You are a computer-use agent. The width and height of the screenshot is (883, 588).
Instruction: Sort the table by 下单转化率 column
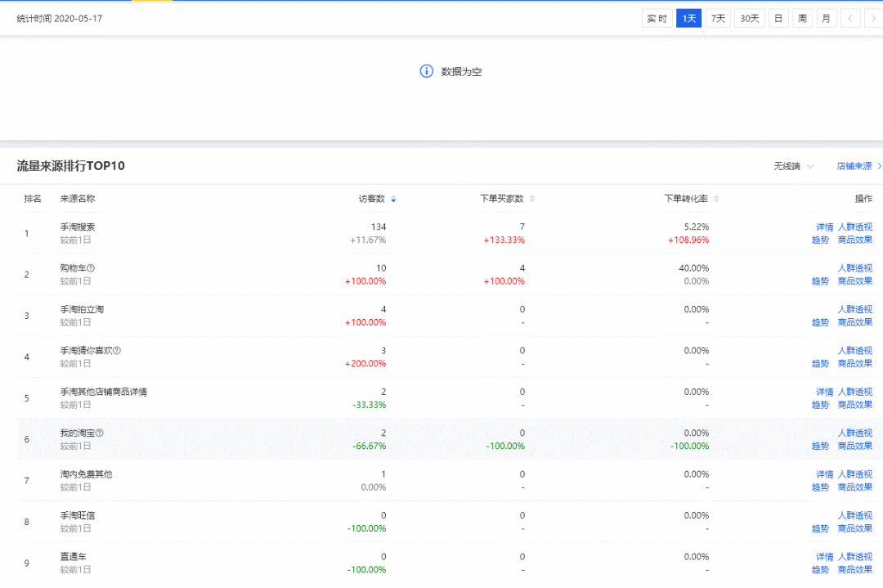(x=716, y=199)
